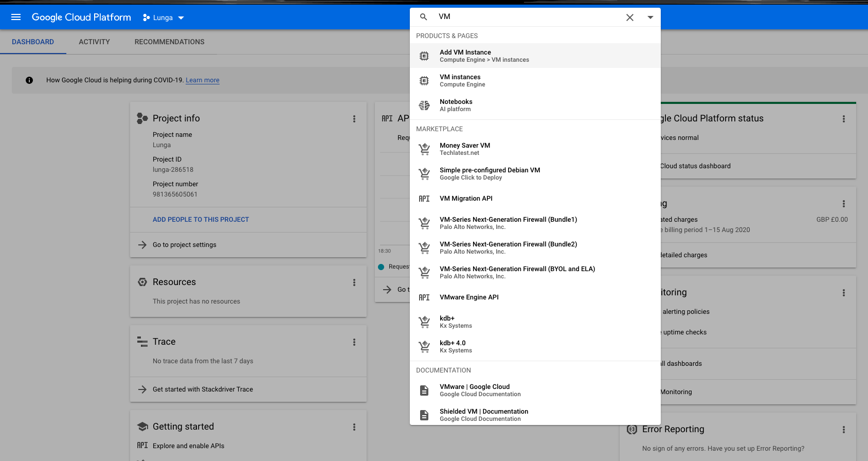Select the Add VM Instance result

click(x=535, y=56)
